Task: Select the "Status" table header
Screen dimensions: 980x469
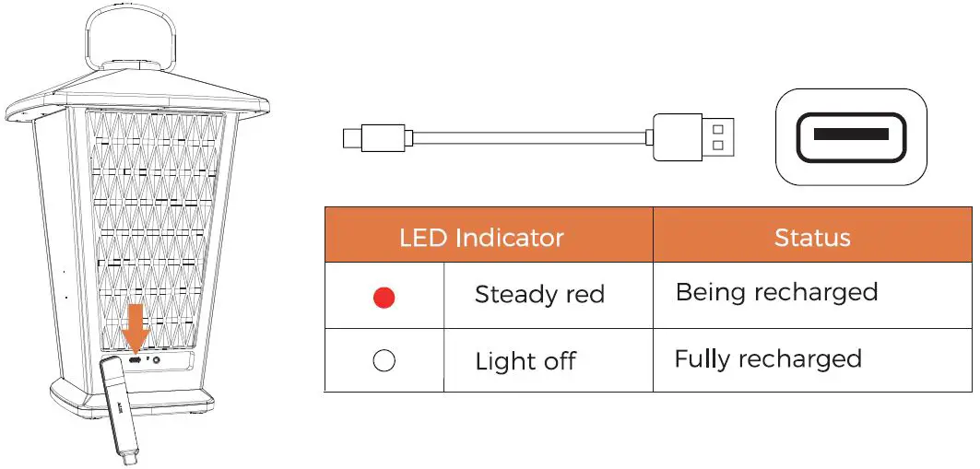Action: [811, 238]
